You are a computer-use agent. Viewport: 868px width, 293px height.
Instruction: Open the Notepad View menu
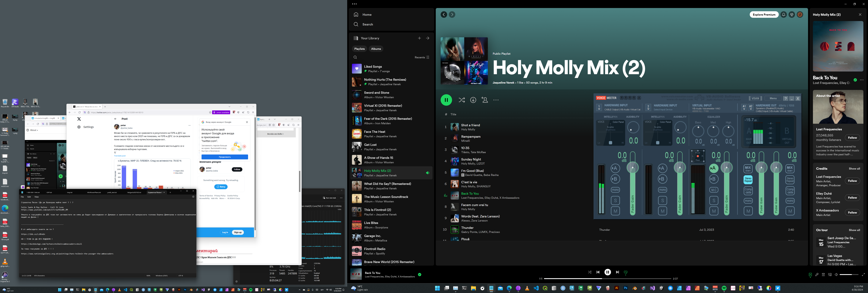[37, 197]
